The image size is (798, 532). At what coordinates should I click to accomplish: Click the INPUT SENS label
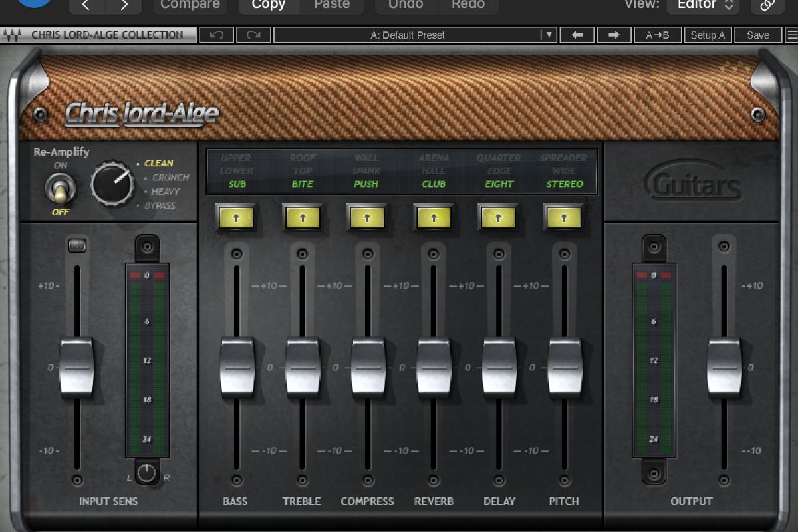pos(108,501)
